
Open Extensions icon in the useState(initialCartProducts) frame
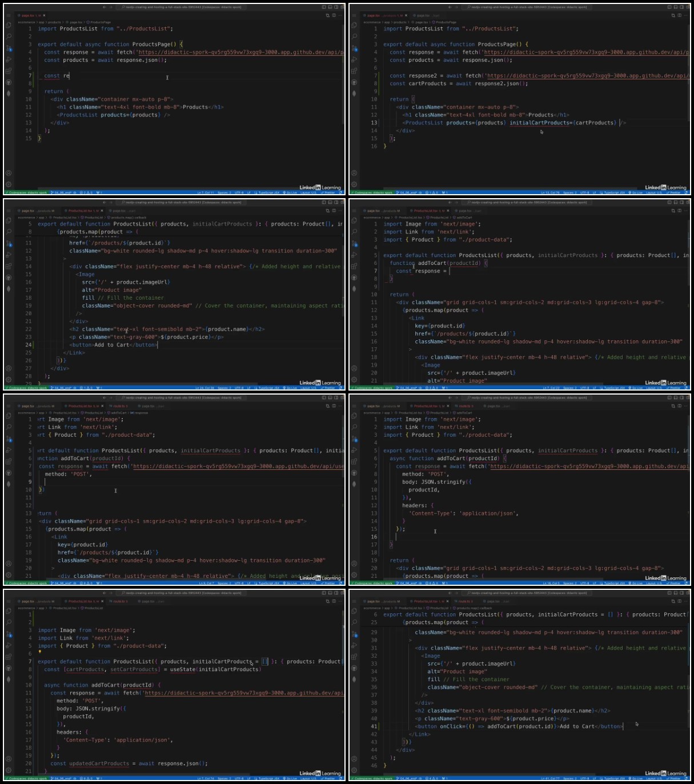pyautogui.click(x=9, y=657)
